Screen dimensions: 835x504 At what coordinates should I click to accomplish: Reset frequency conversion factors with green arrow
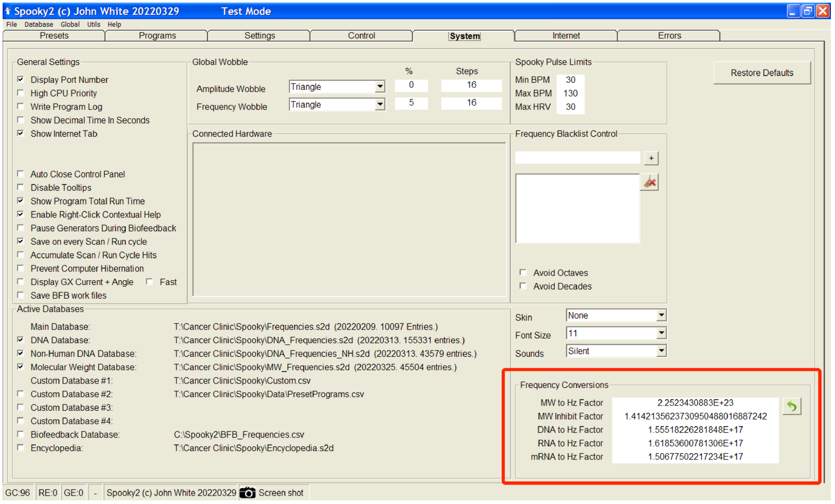[792, 406]
